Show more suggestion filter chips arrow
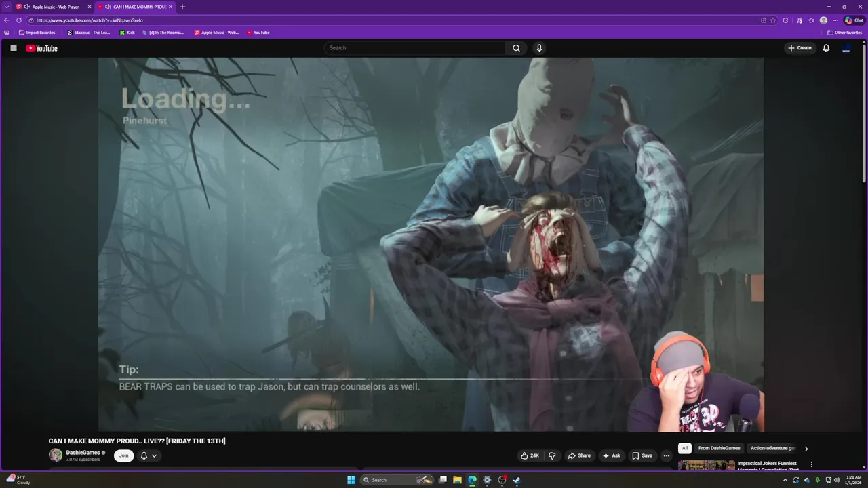 click(806, 449)
